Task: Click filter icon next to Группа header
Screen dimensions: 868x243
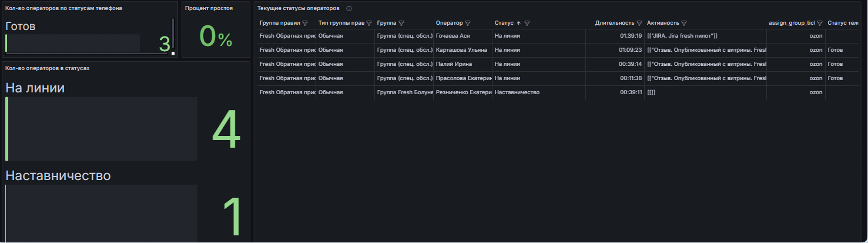Action: pos(401,23)
